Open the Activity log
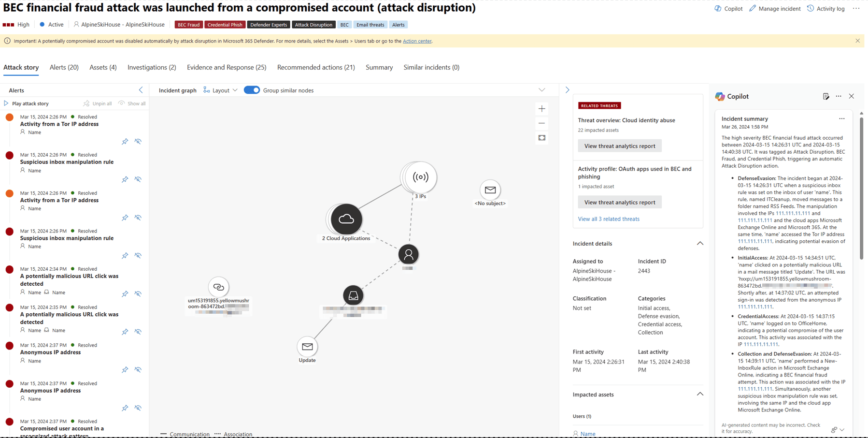868x438 pixels. (x=825, y=9)
